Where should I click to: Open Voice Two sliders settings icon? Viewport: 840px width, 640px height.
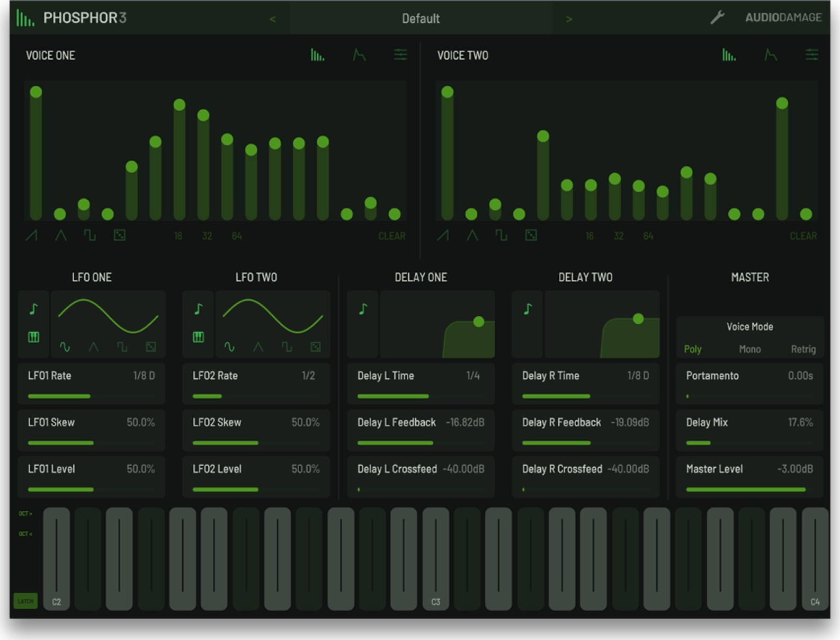click(x=812, y=55)
